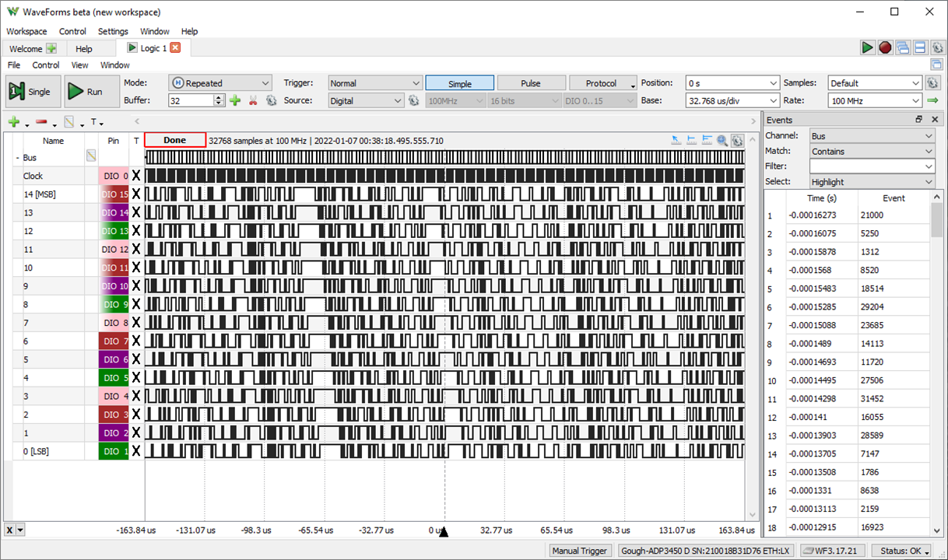Screen dimensions: 948x560
Task: Click the Single acquisition button
Action: (32, 92)
